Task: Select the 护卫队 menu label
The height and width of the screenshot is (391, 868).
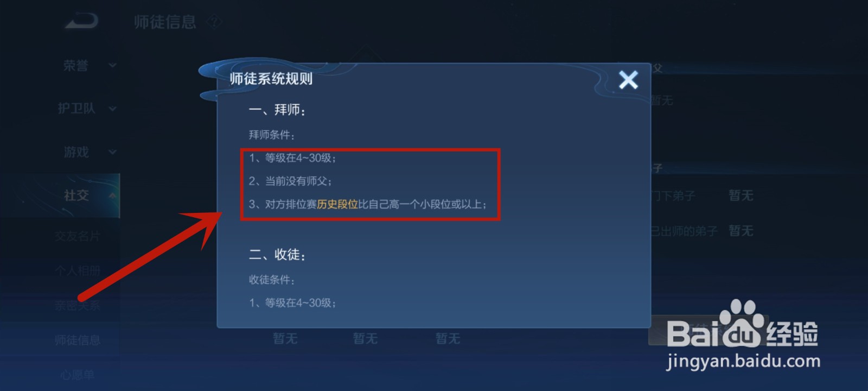Action: click(76, 109)
